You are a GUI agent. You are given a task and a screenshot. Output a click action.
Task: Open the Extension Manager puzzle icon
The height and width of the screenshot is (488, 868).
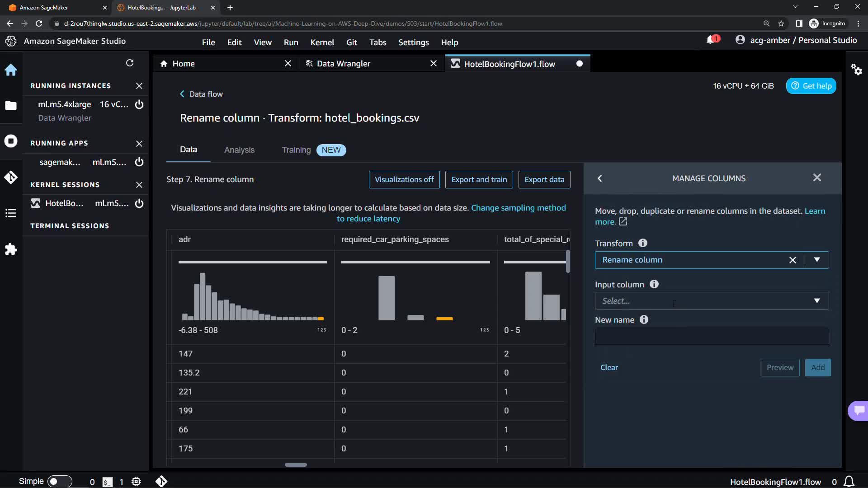click(11, 249)
